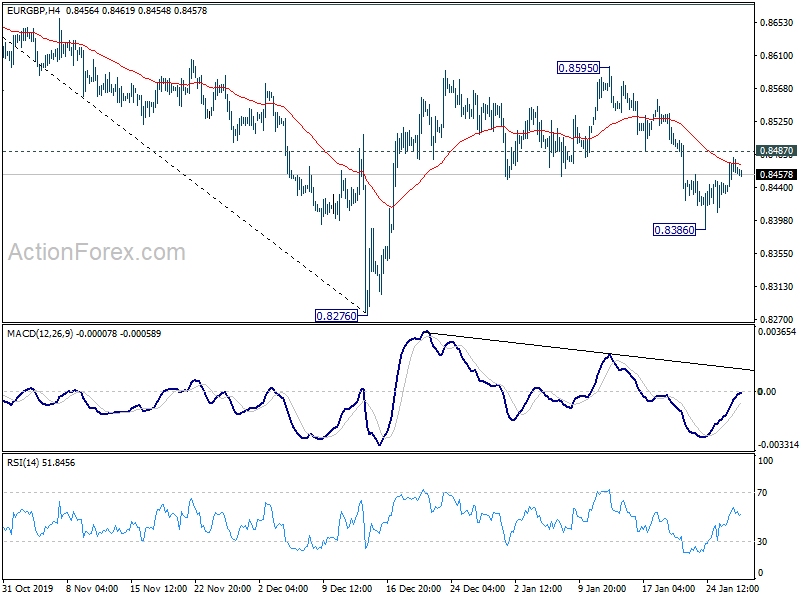This screenshot has width=800, height=600.
Task: Click the 0.82760 low price label
Action: [x=336, y=316]
